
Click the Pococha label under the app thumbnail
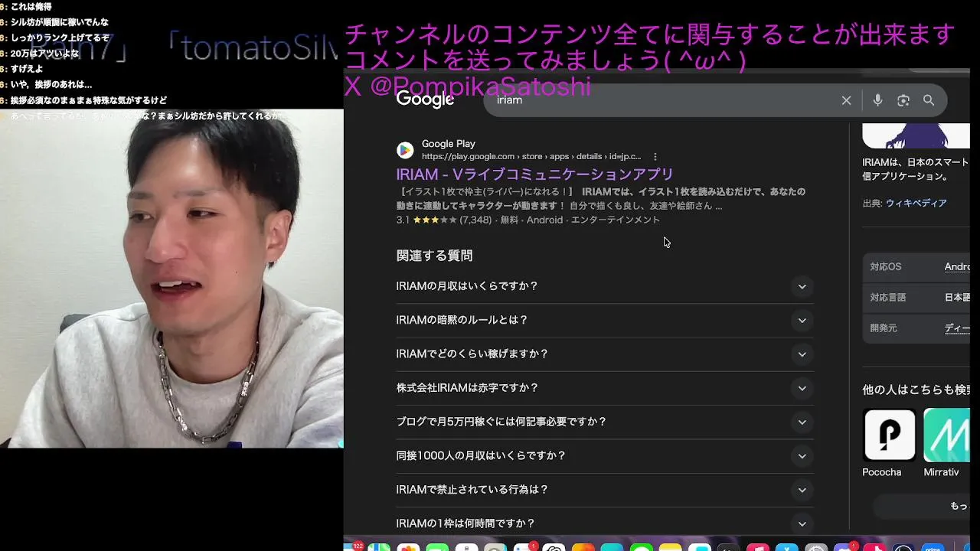click(x=881, y=472)
